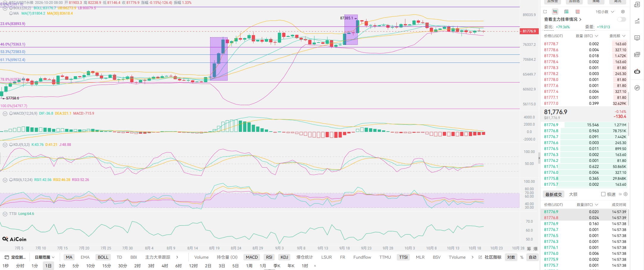Click the last price 81,776.9 display
Screen dimensions: 644x270
pos(555,112)
